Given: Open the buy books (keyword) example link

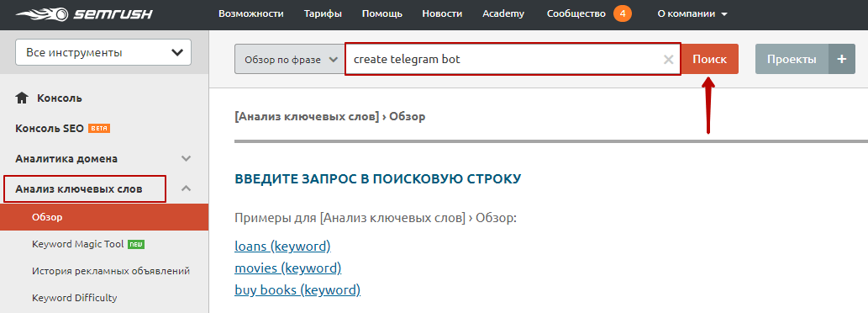Looking at the screenshot, I should [x=297, y=289].
